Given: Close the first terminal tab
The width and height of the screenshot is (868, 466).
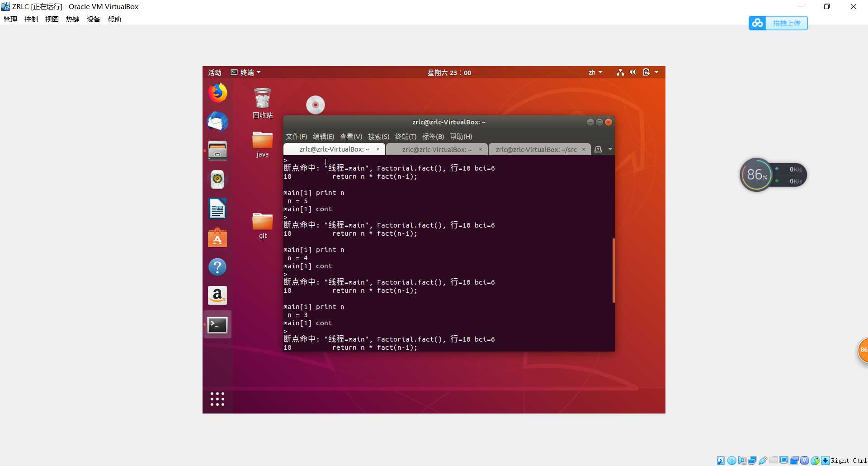Looking at the screenshot, I should (378, 149).
